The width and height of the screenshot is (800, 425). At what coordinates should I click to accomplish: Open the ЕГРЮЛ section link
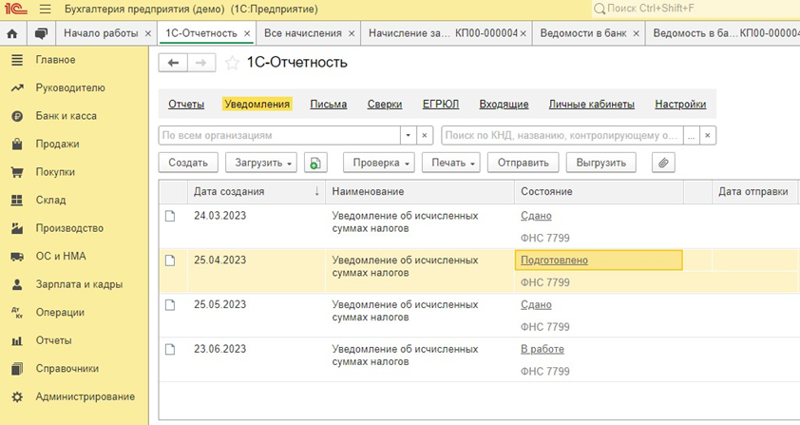point(441,104)
